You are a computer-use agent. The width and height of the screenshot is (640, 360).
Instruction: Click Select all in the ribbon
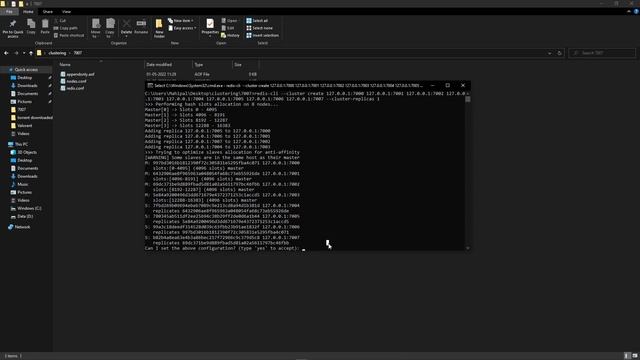pyautogui.click(x=257, y=20)
